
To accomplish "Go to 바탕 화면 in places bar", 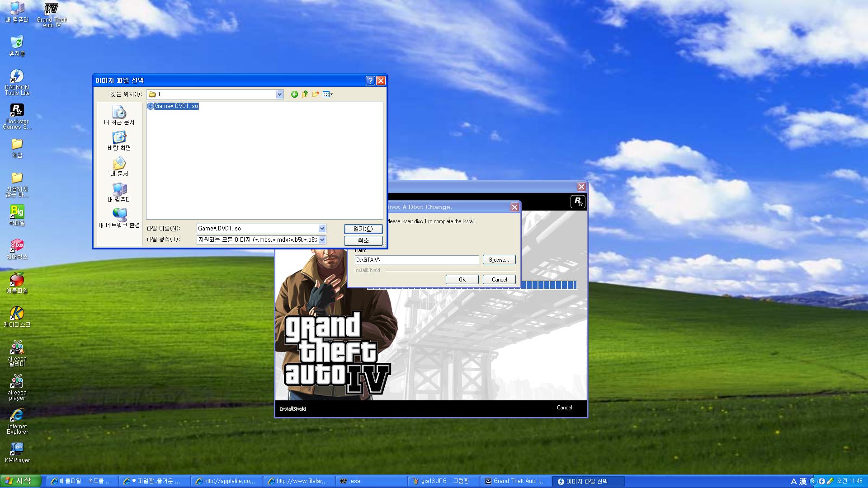I will tap(119, 141).
